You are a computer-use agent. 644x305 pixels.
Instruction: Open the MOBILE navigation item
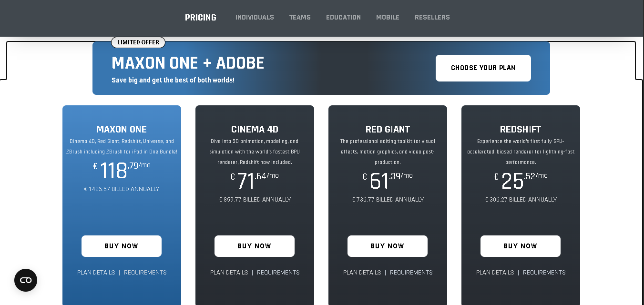click(388, 17)
